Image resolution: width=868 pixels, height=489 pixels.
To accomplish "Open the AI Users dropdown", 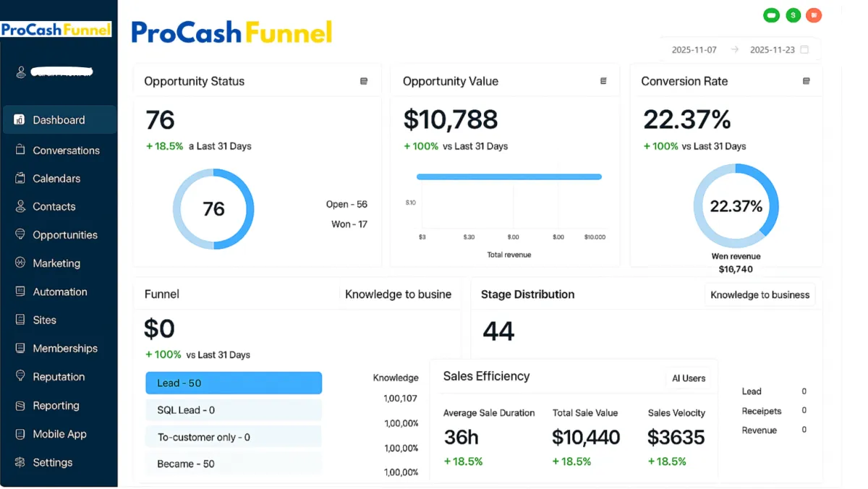I will pyautogui.click(x=688, y=378).
